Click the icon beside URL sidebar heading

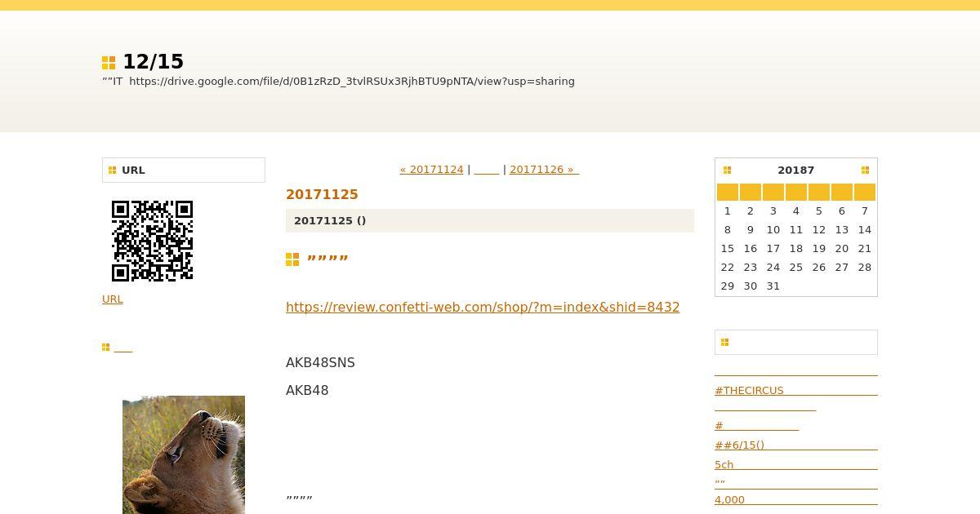click(113, 171)
